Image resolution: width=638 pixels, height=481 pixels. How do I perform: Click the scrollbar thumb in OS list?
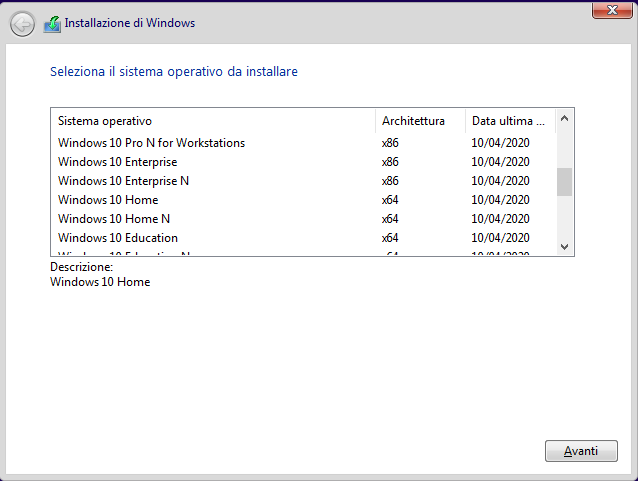[x=564, y=182]
